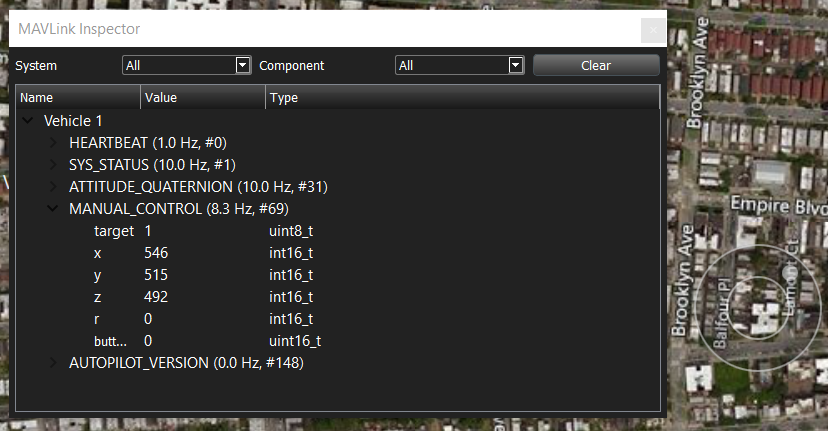Click the y value 515
828x431 pixels.
point(156,275)
